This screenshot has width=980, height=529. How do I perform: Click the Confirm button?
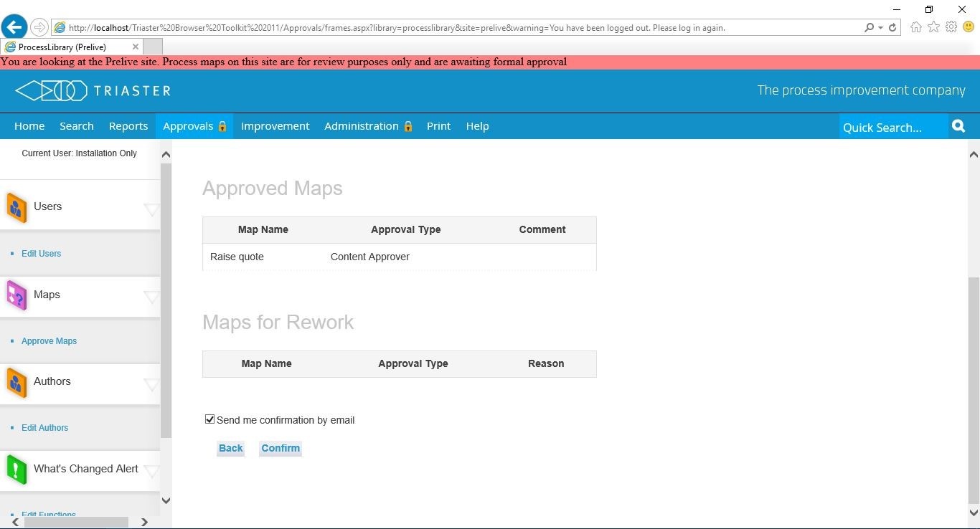[280, 448]
